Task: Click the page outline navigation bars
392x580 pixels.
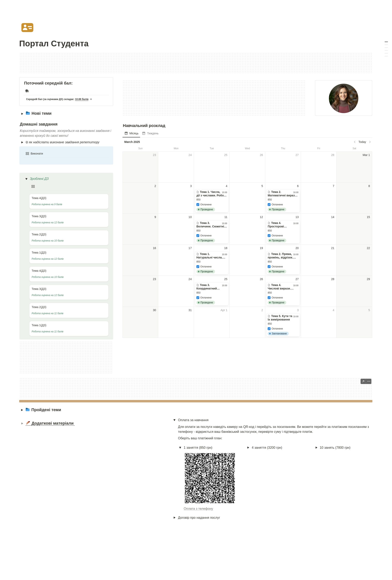Action: pyautogui.click(x=386, y=49)
